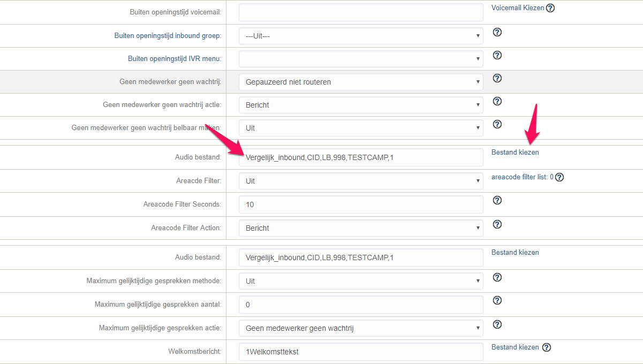Open Maximum gelijktijdige gesprekken methode dropdown
Screen dimensions: 643x364
pyautogui.click(x=361, y=281)
